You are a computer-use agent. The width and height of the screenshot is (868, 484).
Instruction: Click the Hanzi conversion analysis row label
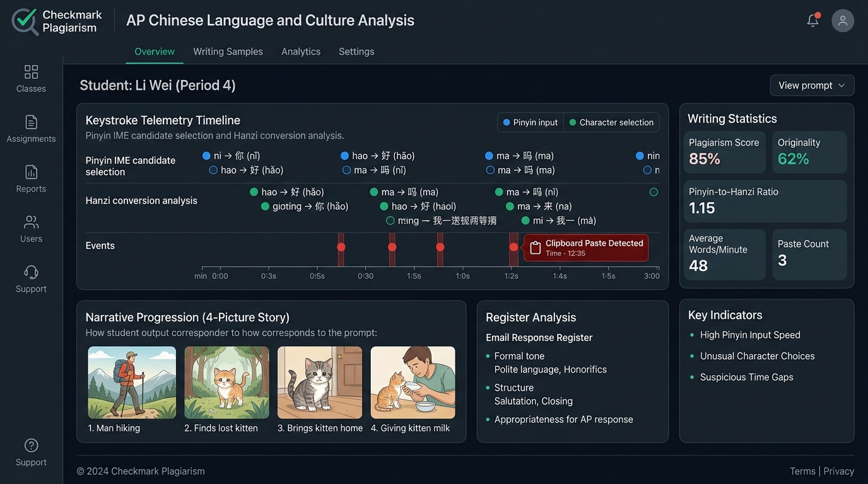coord(141,200)
